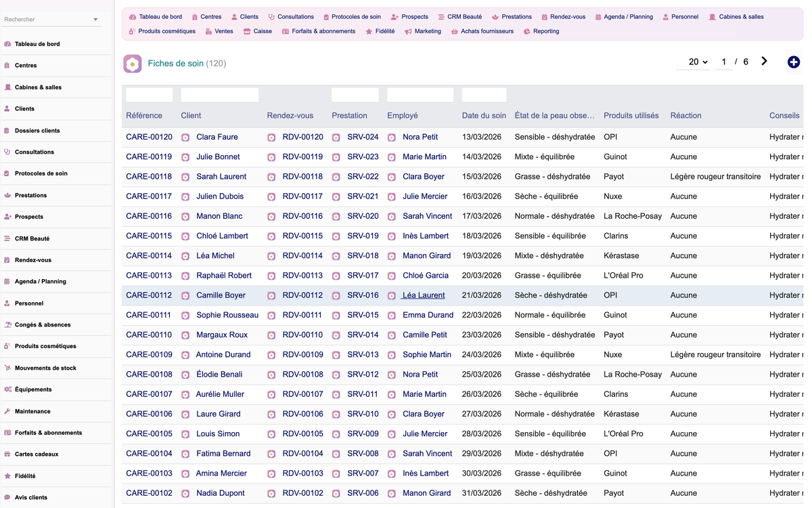
Task: Click the Fiches de soin module icon
Action: (133, 64)
